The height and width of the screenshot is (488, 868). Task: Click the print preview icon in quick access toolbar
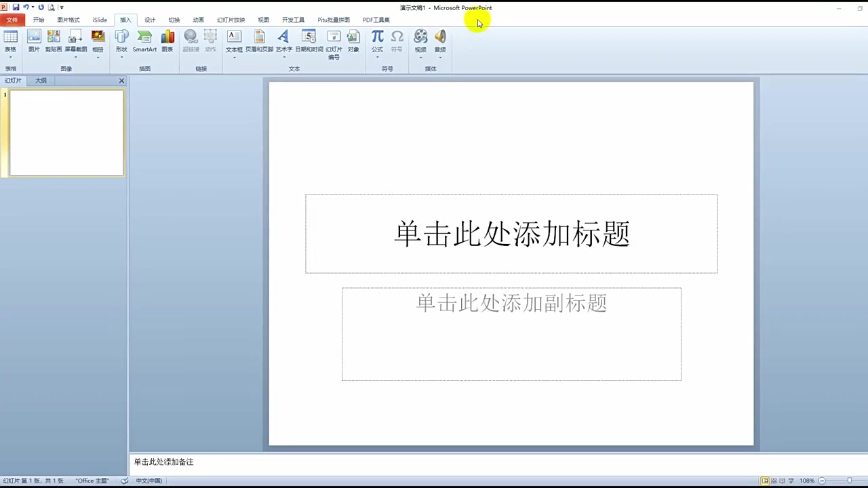pyautogui.click(x=52, y=7)
